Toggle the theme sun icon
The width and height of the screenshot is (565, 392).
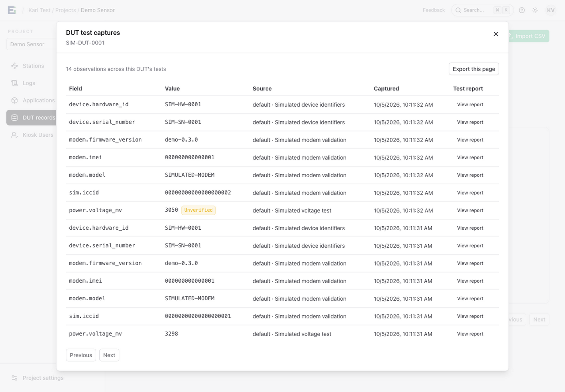(x=535, y=10)
